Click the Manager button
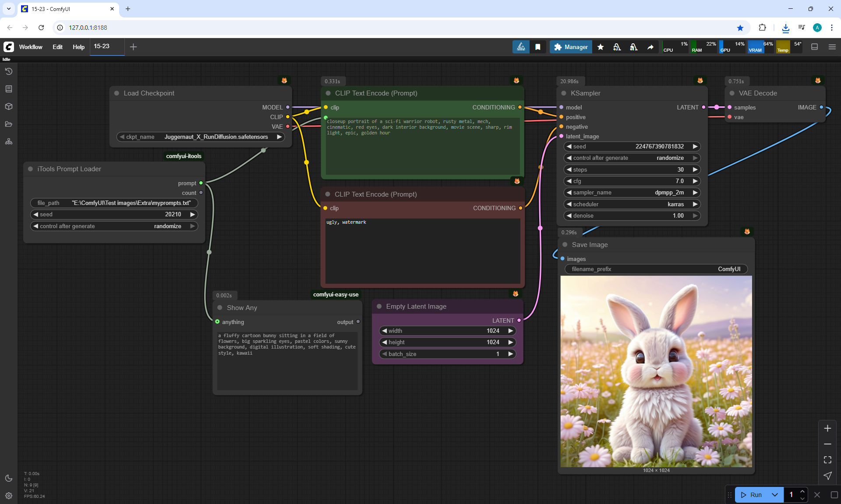Viewport: 841px width, 504px height. point(571,47)
